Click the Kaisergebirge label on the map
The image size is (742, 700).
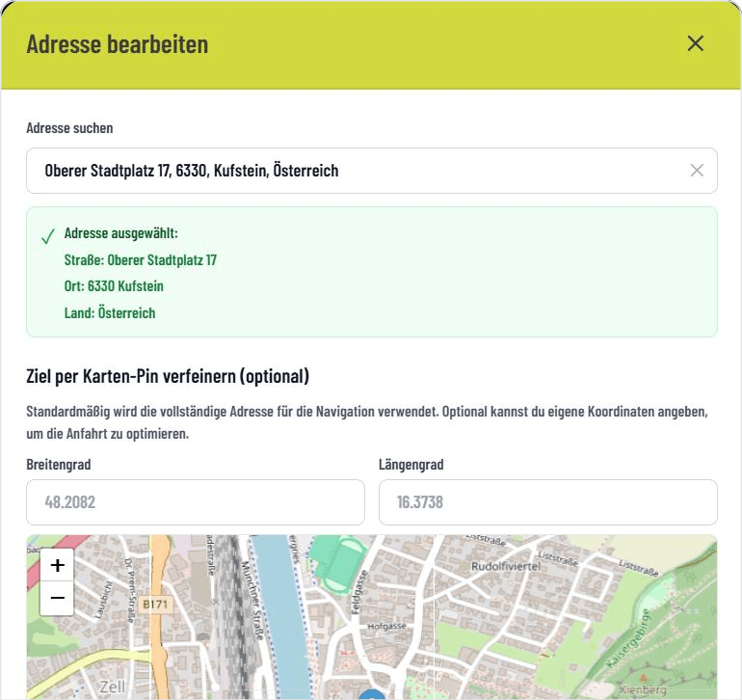pos(629,639)
